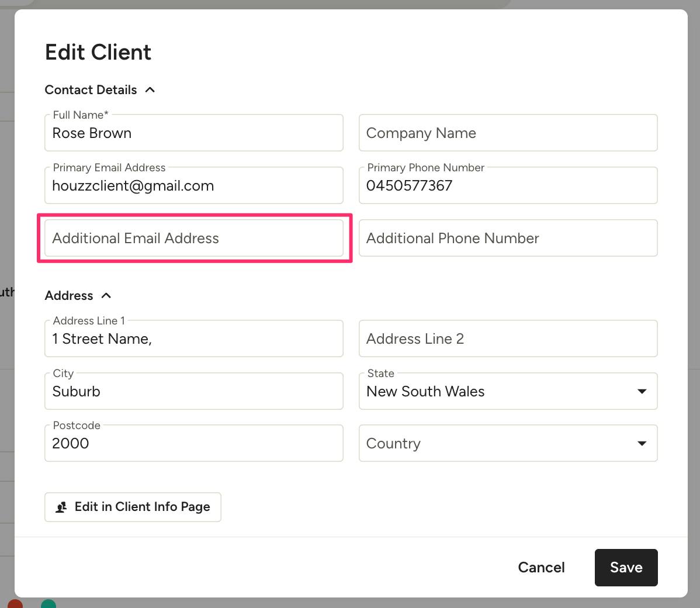Click the person icon on Edit in Client Info Page

61,507
